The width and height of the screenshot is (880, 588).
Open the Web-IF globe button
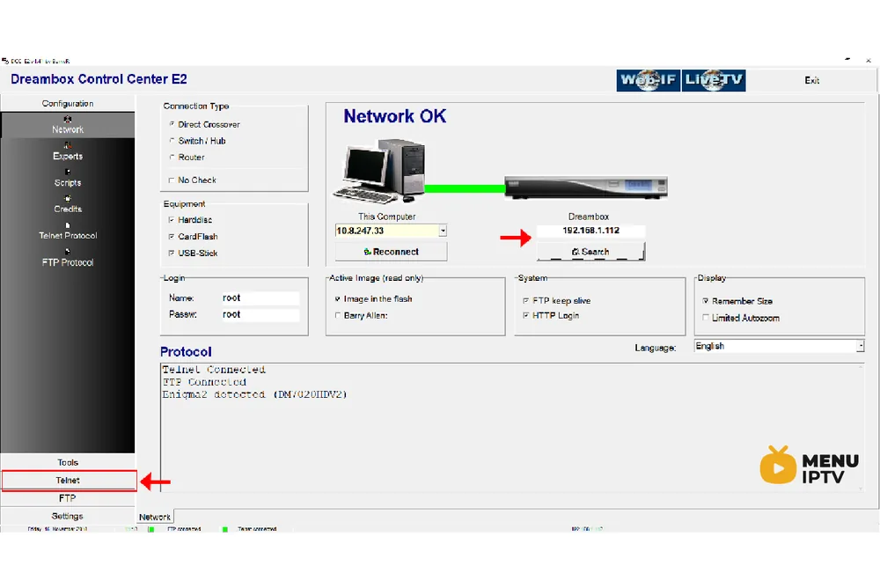pyautogui.click(x=649, y=80)
